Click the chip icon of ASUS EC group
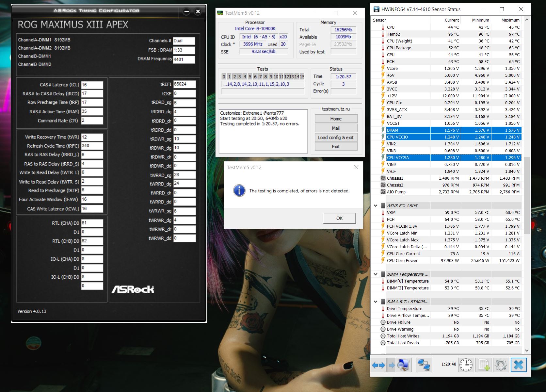This screenshot has width=546, height=392. pos(383,206)
